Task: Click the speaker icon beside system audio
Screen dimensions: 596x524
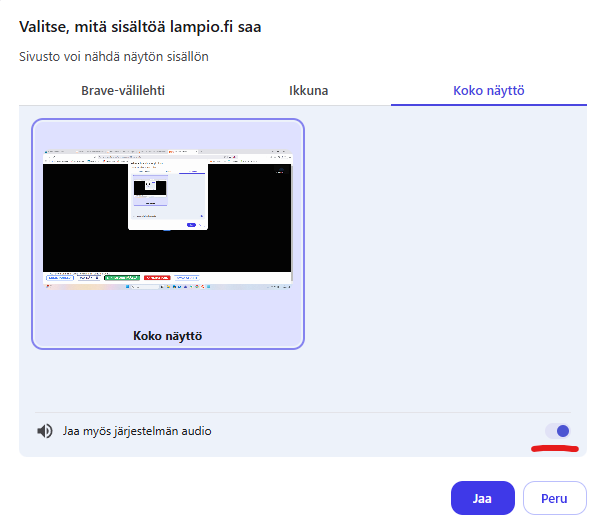Action: pyautogui.click(x=45, y=431)
